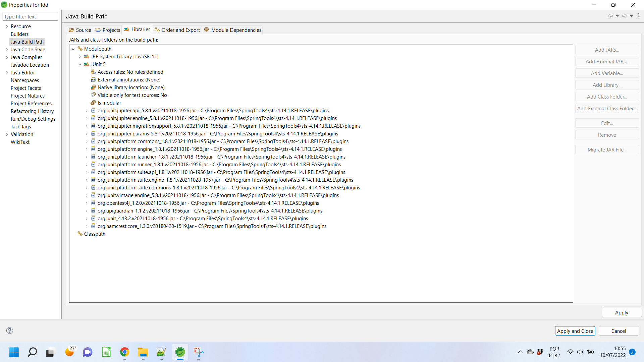Click the Modulepath section icon

click(80, 49)
